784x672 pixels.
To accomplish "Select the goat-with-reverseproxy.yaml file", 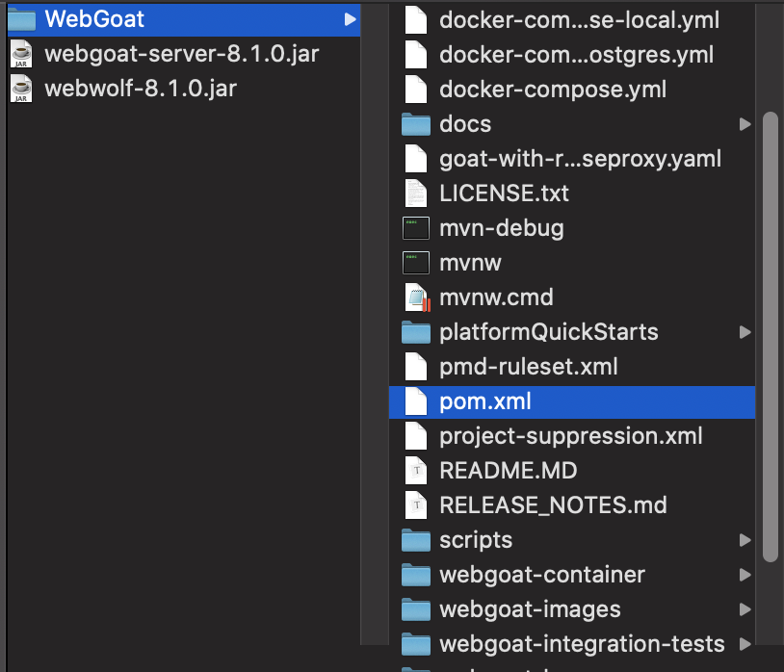I will (x=580, y=159).
